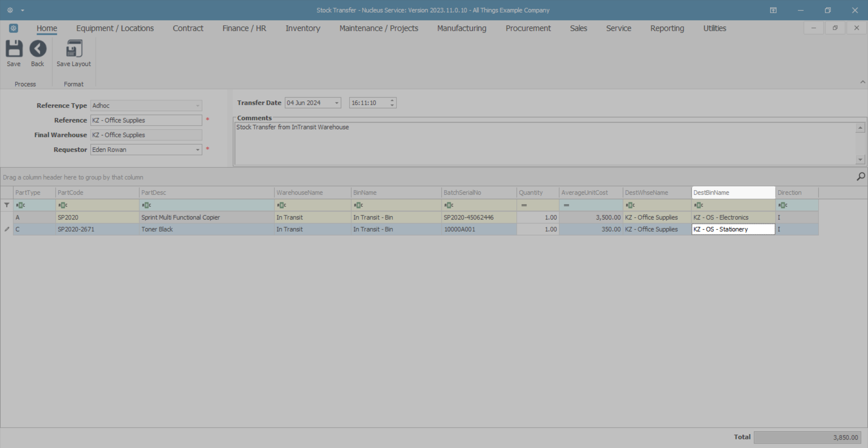868x448 pixels.
Task: Open the Contract menu
Action: click(x=188, y=28)
